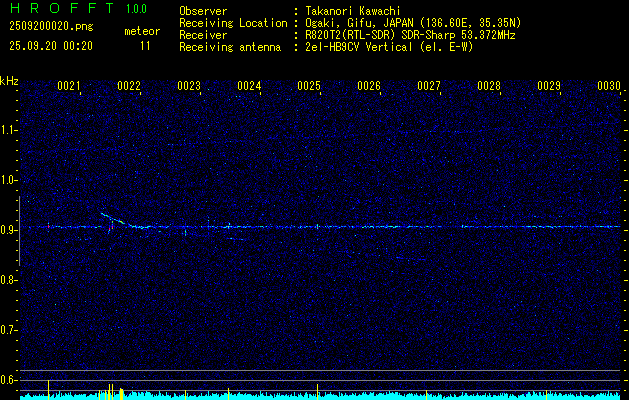Click time marker 0025

[309, 86]
